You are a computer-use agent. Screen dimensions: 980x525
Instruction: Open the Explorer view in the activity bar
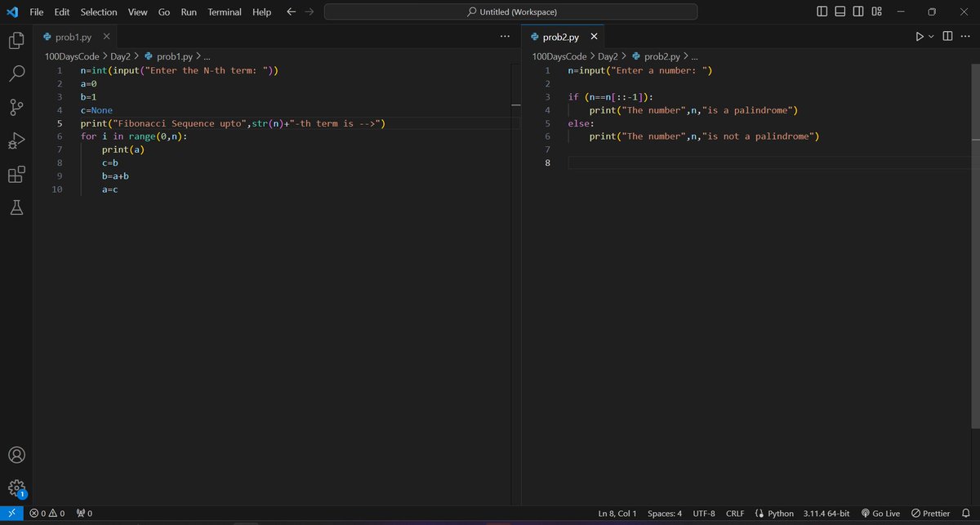(x=17, y=39)
